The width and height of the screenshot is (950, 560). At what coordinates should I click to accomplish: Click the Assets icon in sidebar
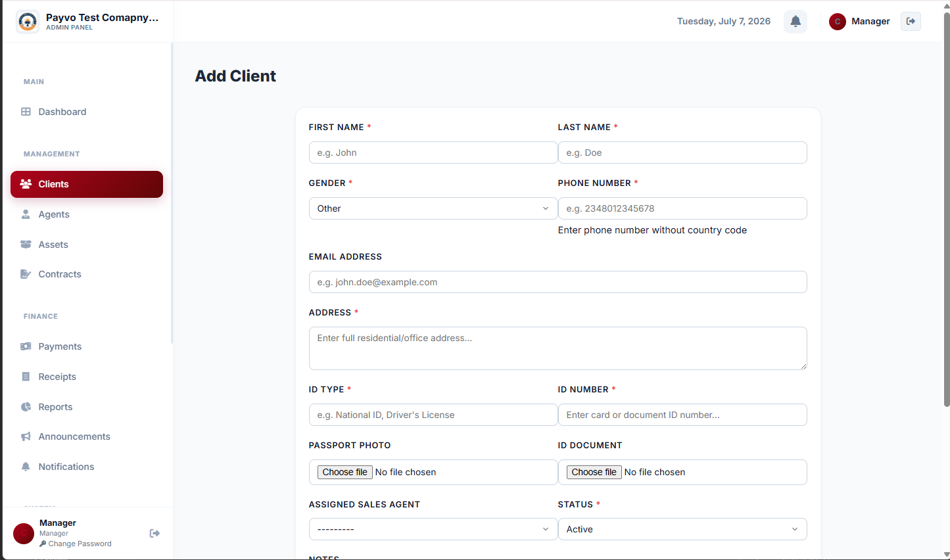(x=26, y=245)
